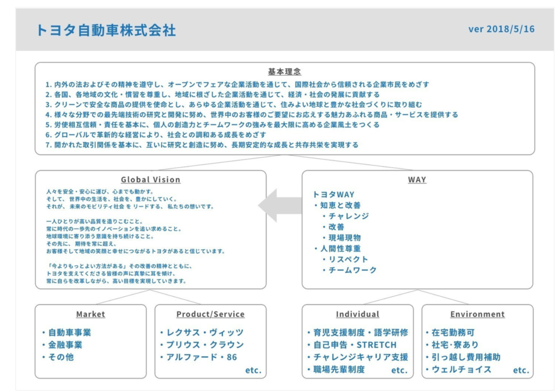Click the 改善 sub-bullet

click(333, 227)
